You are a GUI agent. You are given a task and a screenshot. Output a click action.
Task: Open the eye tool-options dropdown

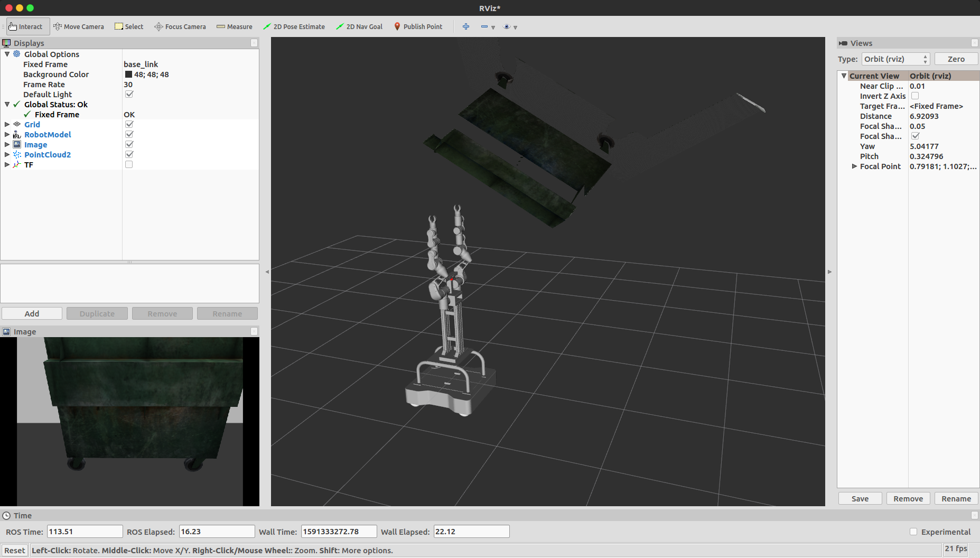(510, 26)
